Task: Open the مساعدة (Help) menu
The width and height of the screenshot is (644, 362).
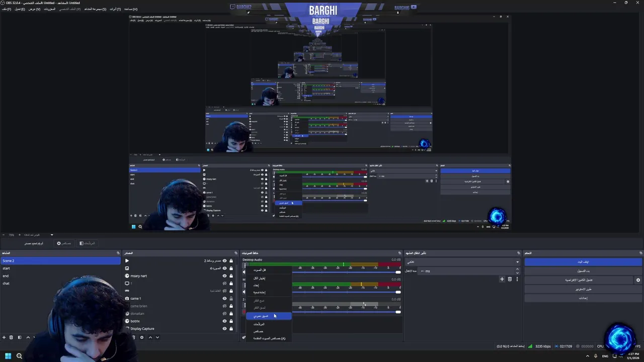Action: [131, 9]
